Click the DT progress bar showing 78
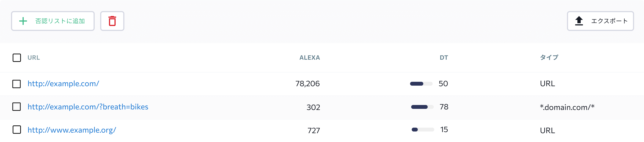The height and width of the screenshot is (142, 644). pos(422,107)
